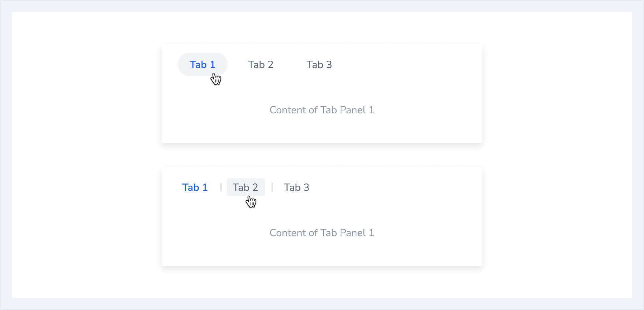
Task: Click divider between lower Tab 1 and Tab 2
Action: [221, 188]
